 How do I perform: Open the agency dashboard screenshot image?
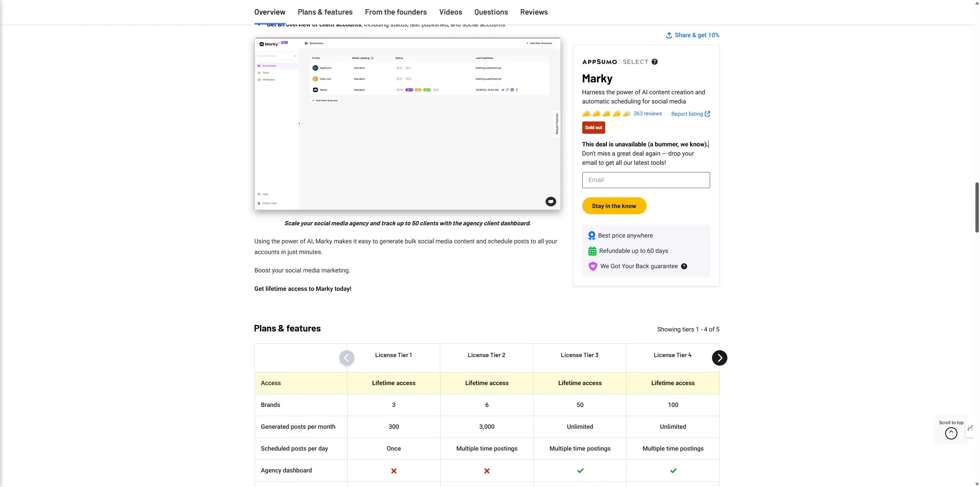click(407, 124)
